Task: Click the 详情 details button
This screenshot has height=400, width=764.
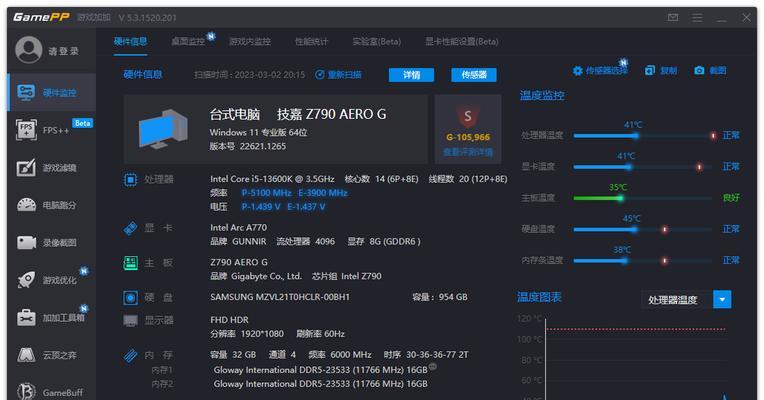Action: coord(411,75)
